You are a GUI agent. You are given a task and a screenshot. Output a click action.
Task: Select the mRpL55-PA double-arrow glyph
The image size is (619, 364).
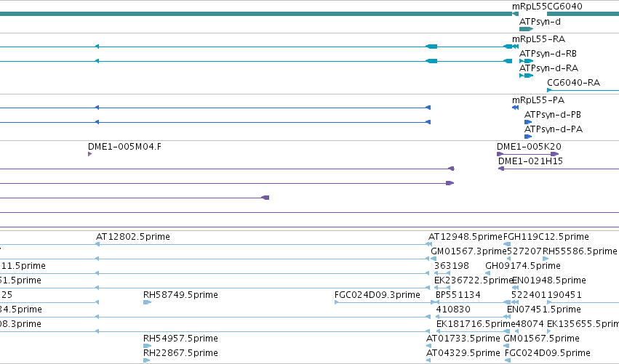[515, 108]
